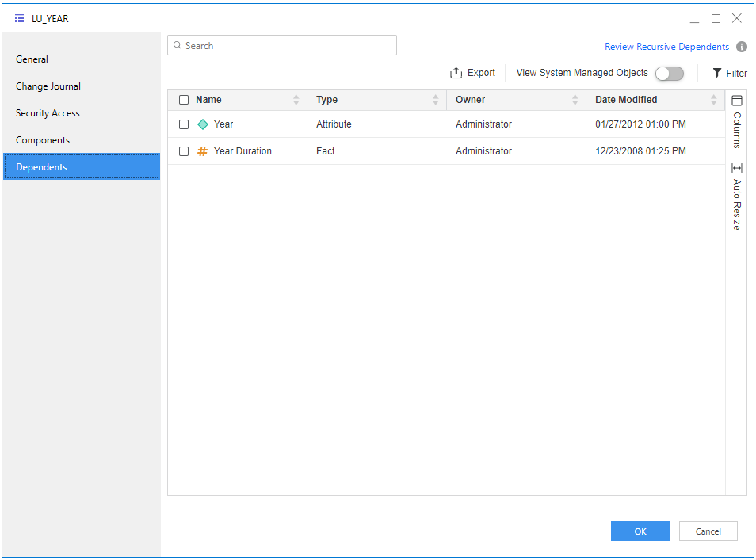The width and height of the screenshot is (756, 560).
Task: Click the Export icon in toolbar
Action: pos(456,73)
